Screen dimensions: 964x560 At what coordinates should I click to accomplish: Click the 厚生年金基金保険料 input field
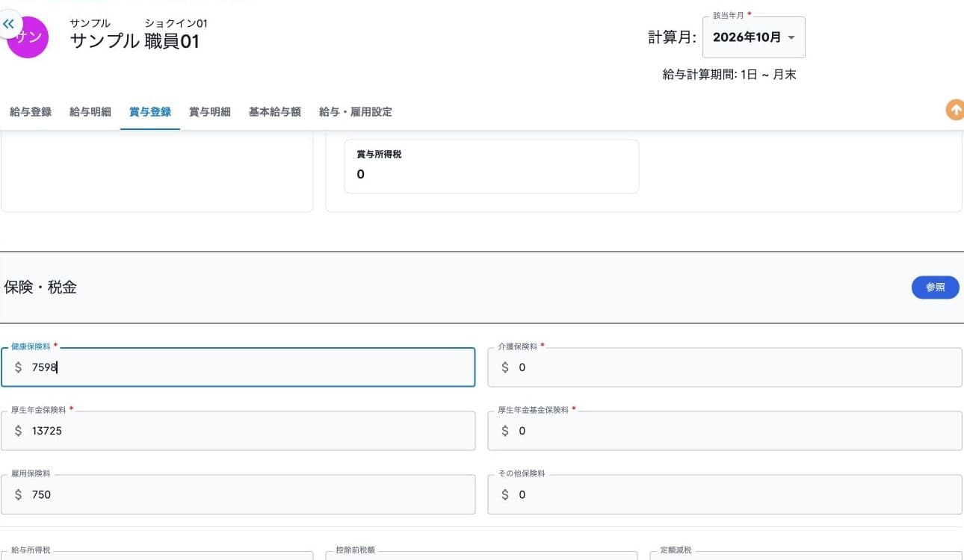pos(725,431)
